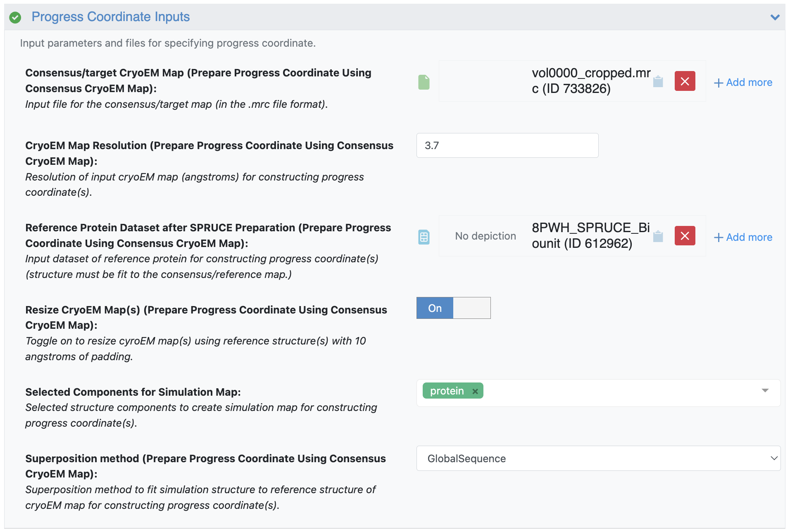Click clipboard icon next to 8PWH_SPRUCE_Biounit
The height and width of the screenshot is (532, 790).
pyautogui.click(x=658, y=236)
